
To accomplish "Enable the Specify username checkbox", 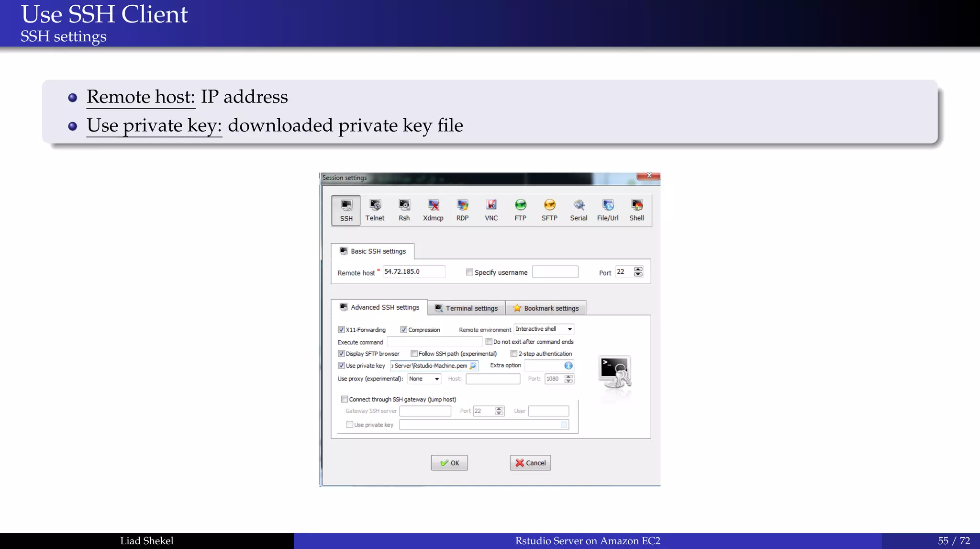I will click(469, 272).
